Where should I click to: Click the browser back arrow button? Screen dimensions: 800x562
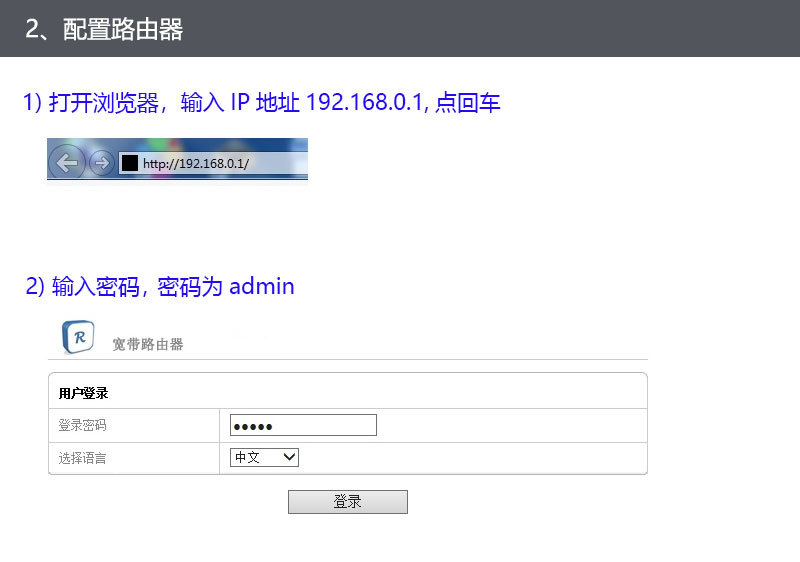(x=66, y=162)
